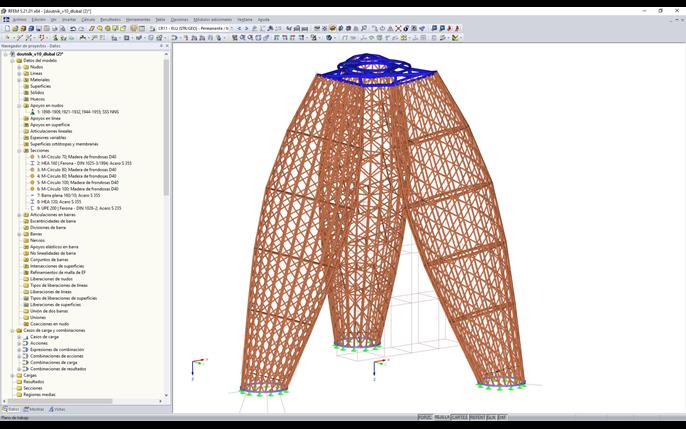The image size is (686, 429).
Task: Expand the Líneas tree node
Action: pos(19,73)
